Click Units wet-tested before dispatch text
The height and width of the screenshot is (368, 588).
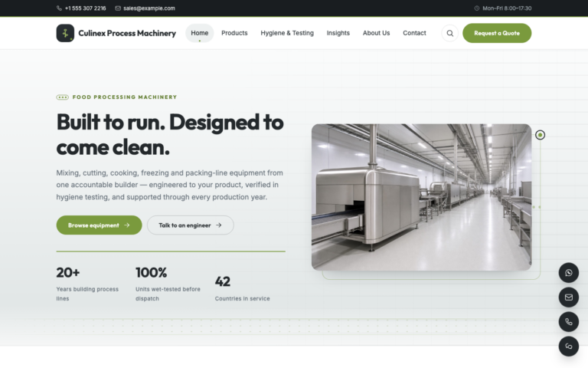(x=168, y=294)
